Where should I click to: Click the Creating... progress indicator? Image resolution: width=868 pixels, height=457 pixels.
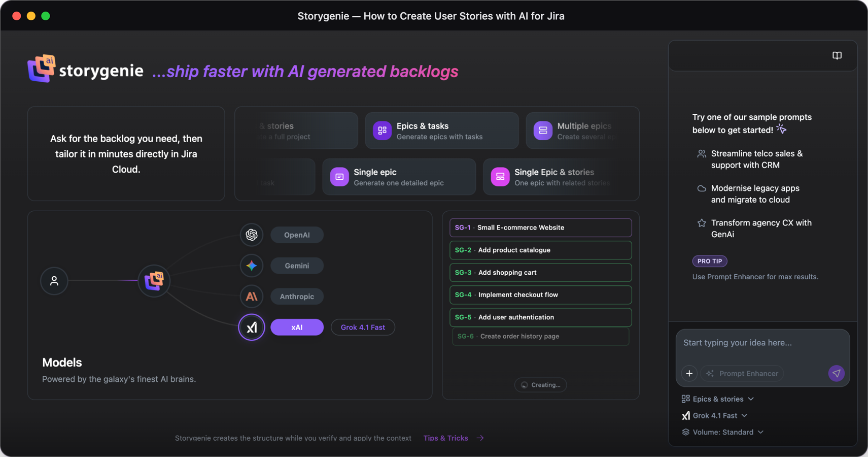541,384
